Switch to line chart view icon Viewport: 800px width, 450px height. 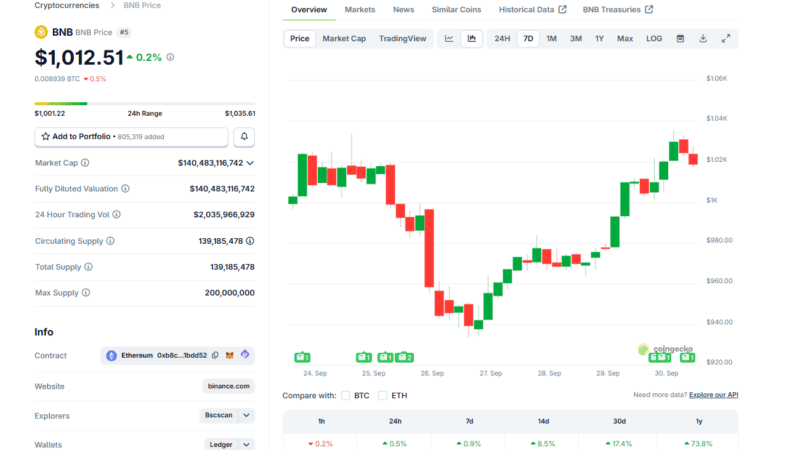tap(449, 39)
